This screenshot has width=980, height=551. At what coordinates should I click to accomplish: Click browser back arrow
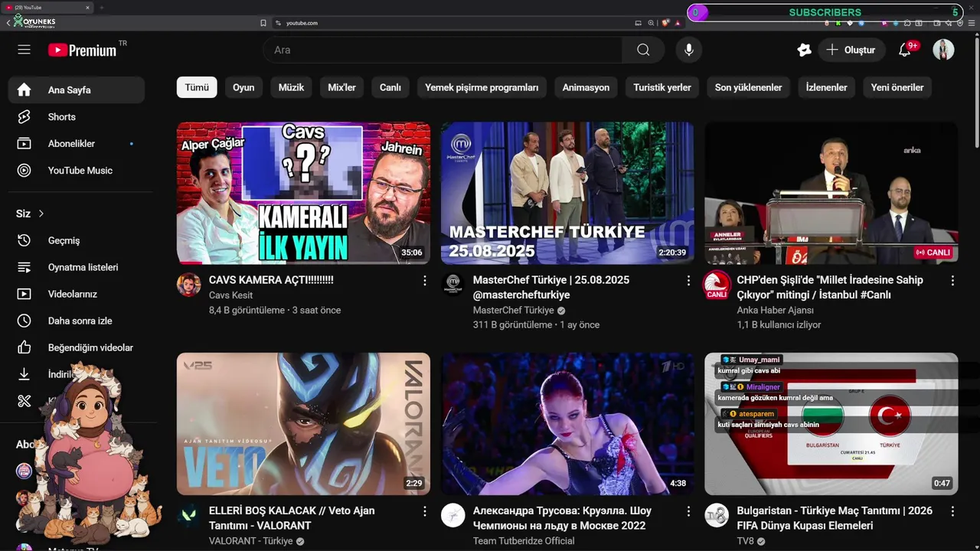(x=8, y=23)
